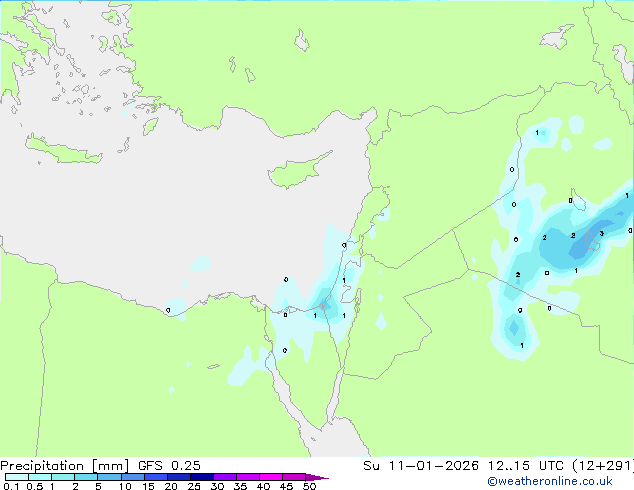Click the 30–35 mm purple legend box
This screenshot has width=634, height=490.
click(x=225, y=477)
